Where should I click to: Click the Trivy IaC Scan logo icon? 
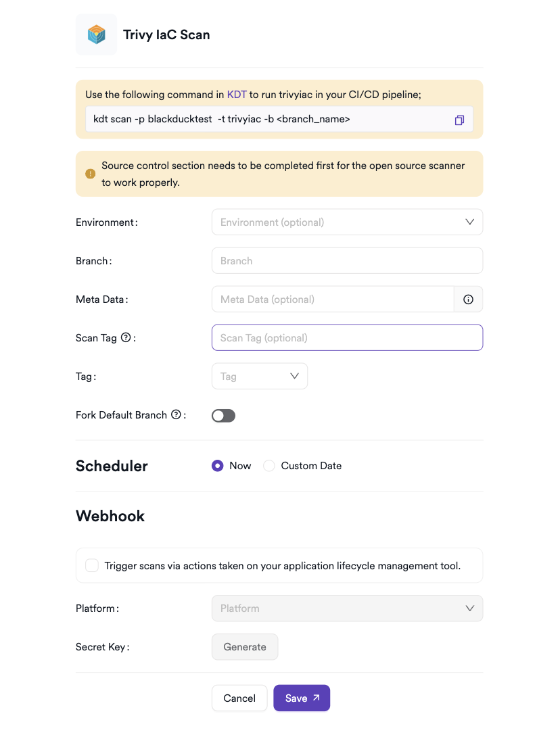(97, 34)
